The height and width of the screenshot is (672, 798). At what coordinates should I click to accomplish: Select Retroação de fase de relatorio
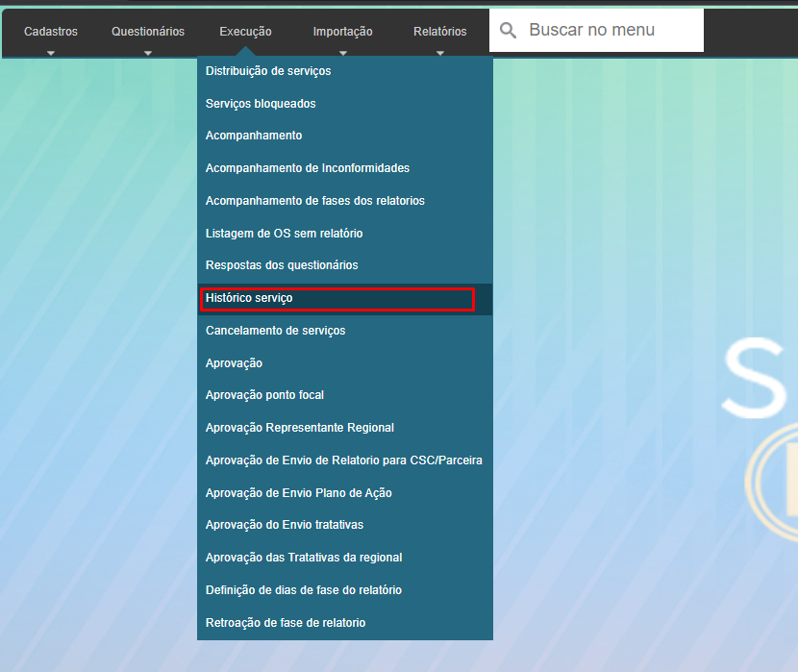point(286,623)
